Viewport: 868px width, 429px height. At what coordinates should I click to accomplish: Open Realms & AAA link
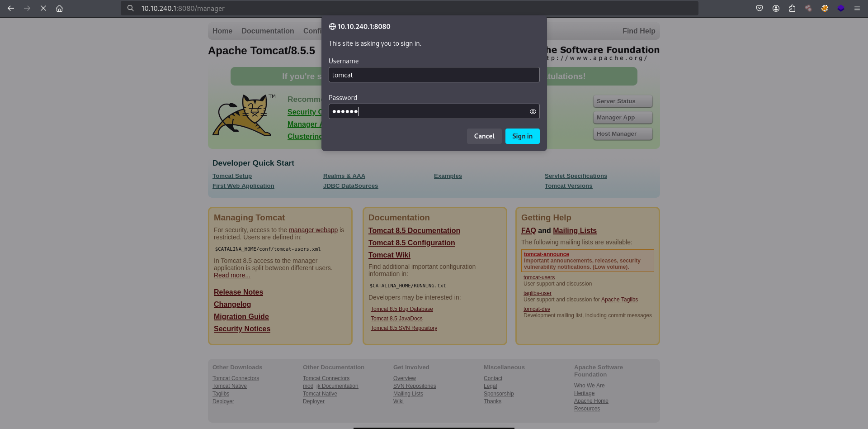click(344, 176)
